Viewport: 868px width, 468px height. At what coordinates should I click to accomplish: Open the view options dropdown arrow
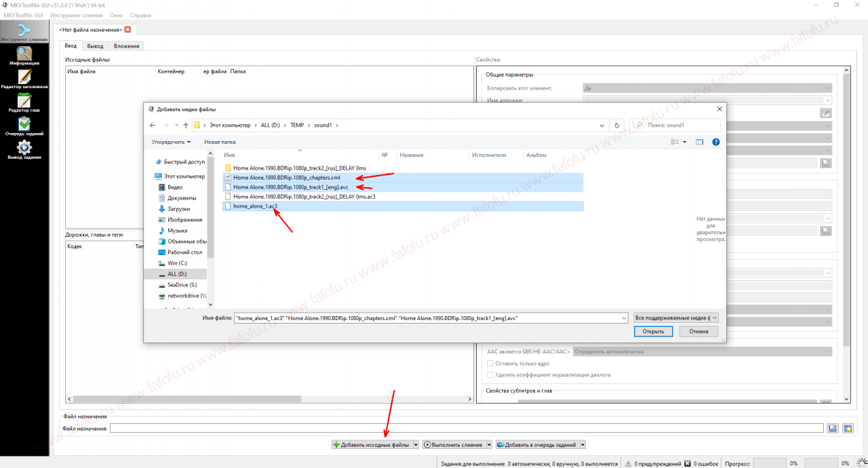684,142
